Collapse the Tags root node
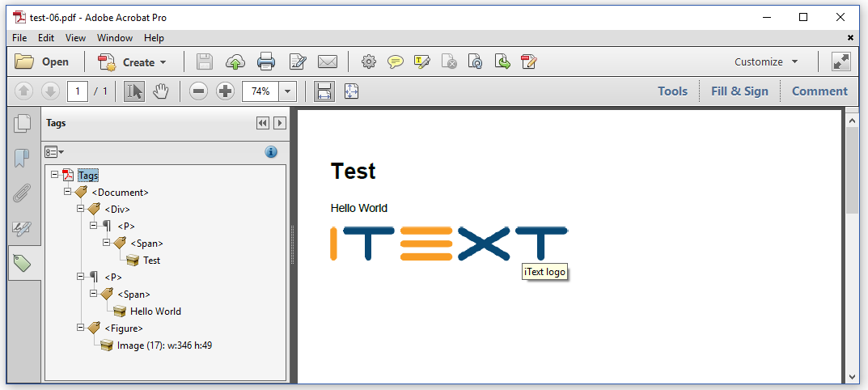 54,175
